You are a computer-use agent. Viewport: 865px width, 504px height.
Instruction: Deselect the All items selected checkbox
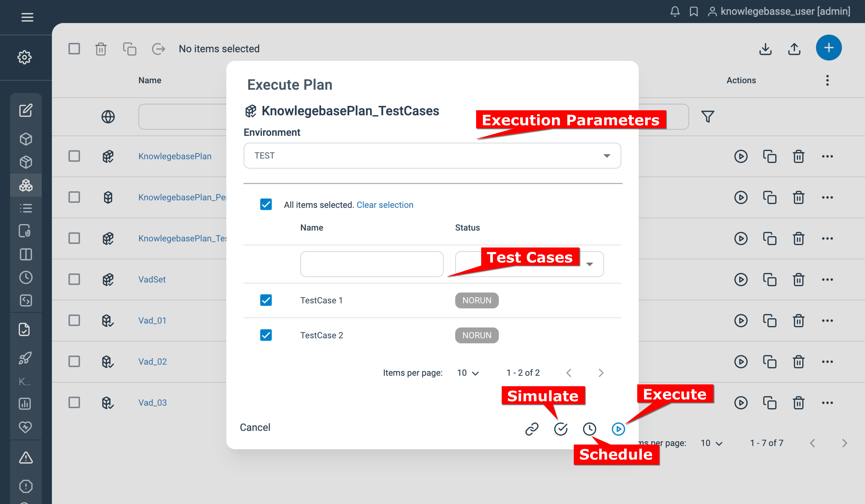pyautogui.click(x=266, y=204)
